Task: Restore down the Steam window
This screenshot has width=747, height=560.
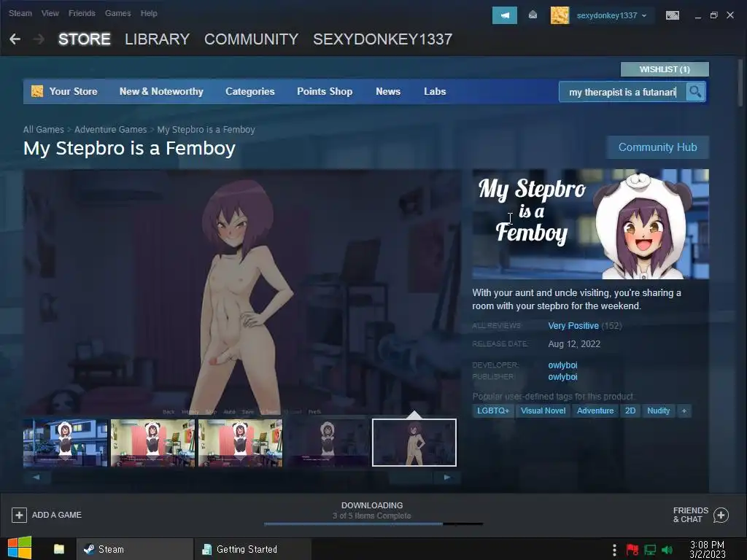Action: [x=713, y=15]
